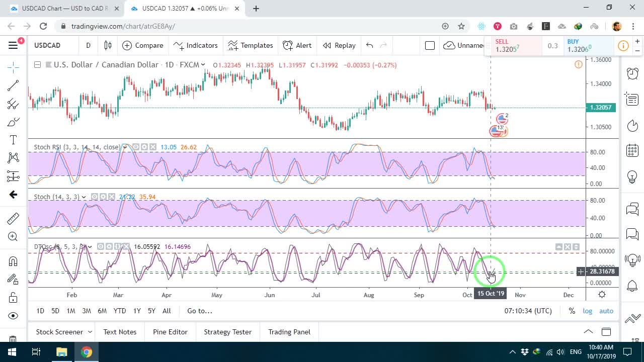Collapse the USDCAD legend toggle box

point(37,65)
